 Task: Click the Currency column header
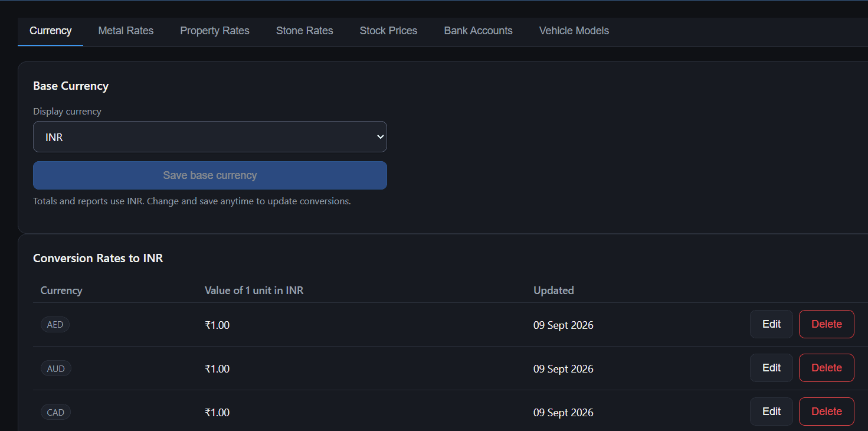pyautogui.click(x=61, y=290)
